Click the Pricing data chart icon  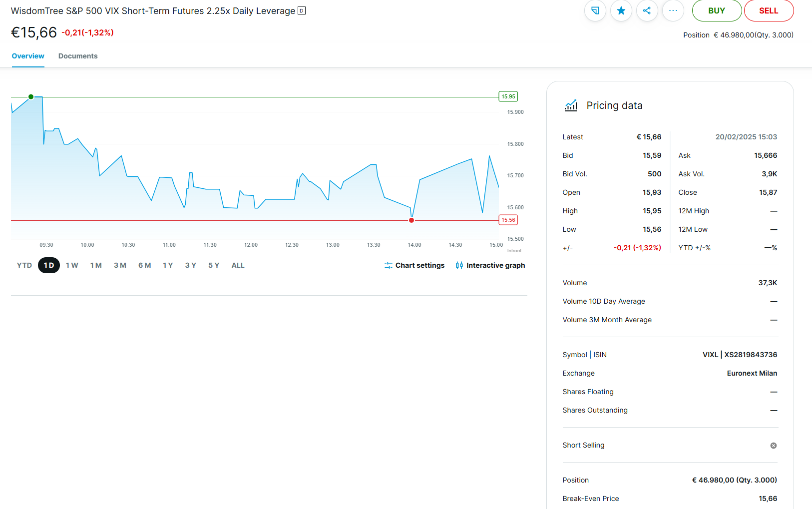(571, 105)
